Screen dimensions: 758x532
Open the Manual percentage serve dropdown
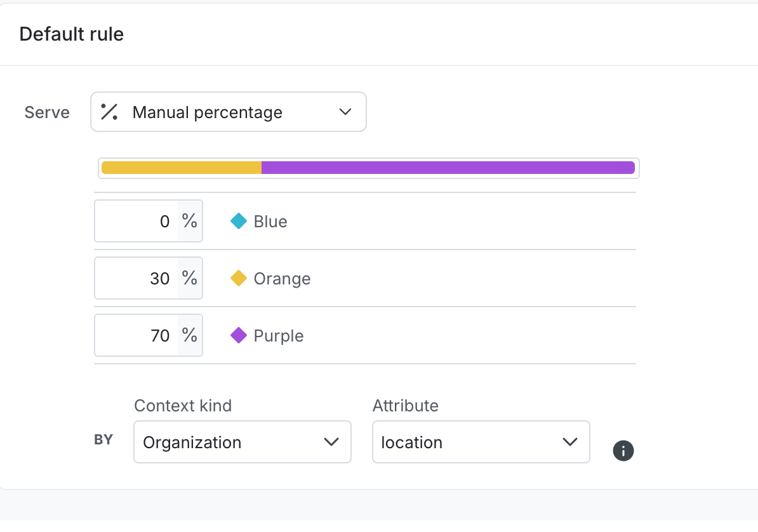coord(229,112)
